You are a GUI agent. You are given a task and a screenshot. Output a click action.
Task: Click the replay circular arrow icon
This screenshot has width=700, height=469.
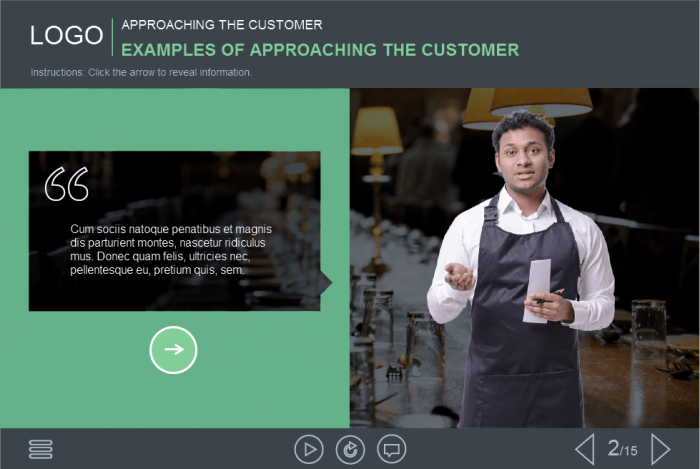pyautogui.click(x=350, y=449)
